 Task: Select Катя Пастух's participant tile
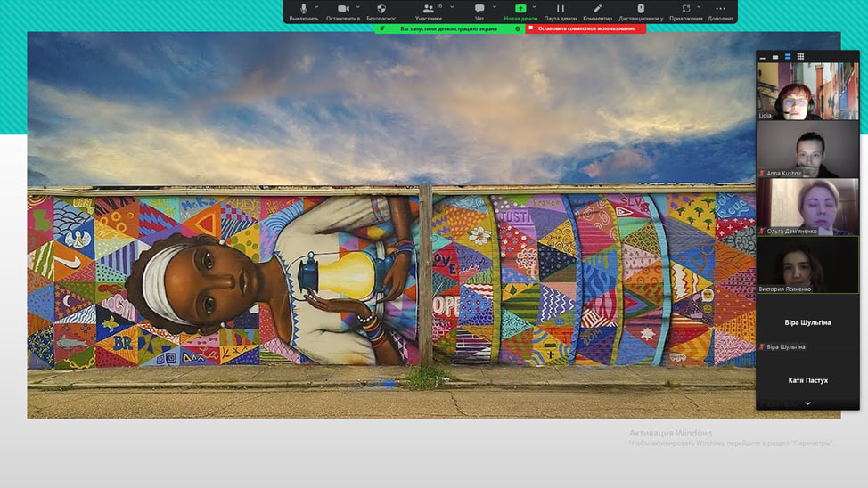click(807, 380)
